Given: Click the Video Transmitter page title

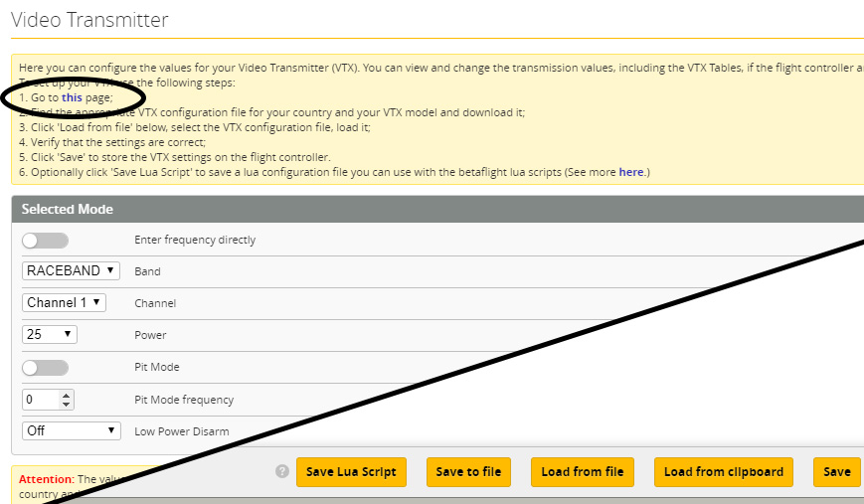Looking at the screenshot, I should tap(89, 20).
